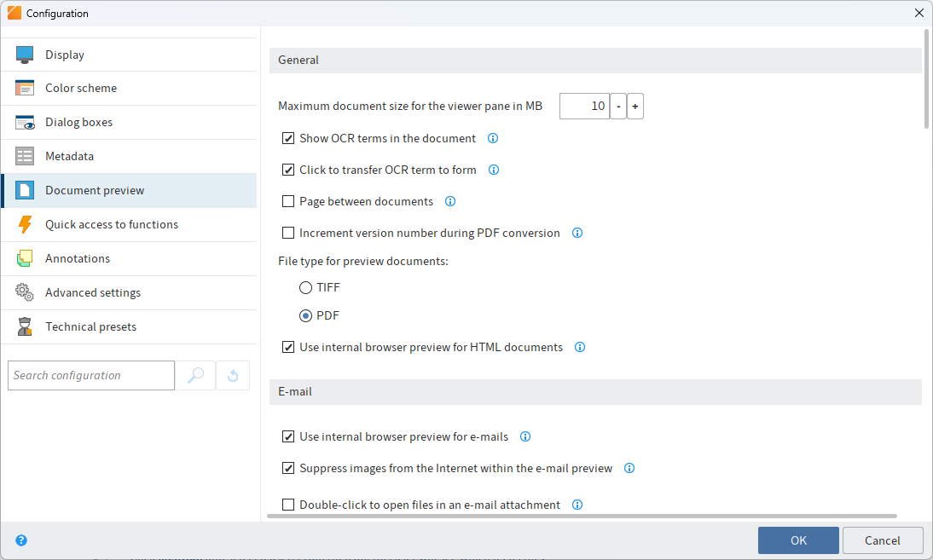Open Metadata settings via its icon
933x560 pixels.
[25, 156]
